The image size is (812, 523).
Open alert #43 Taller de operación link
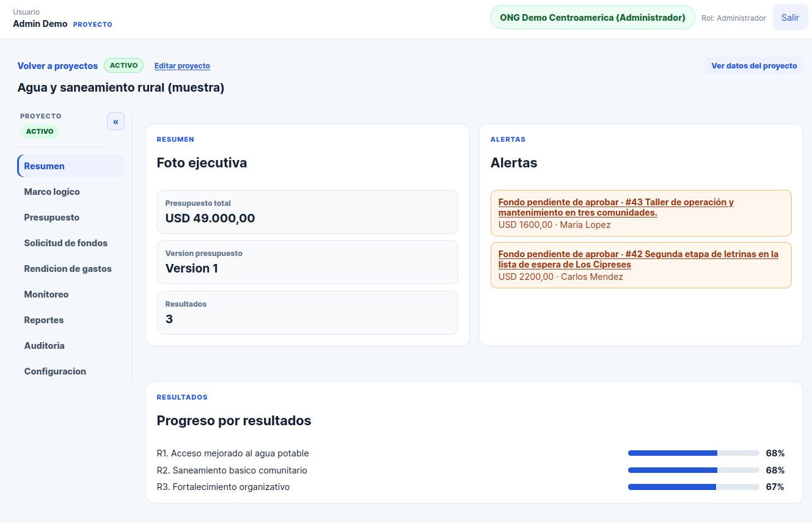tap(616, 208)
